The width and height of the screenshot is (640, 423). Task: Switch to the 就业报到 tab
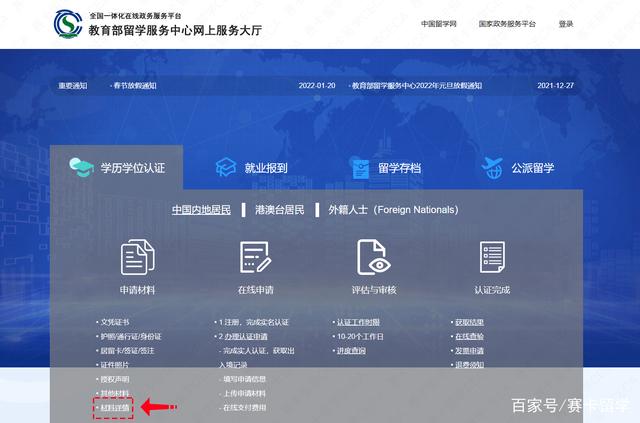[266, 168]
